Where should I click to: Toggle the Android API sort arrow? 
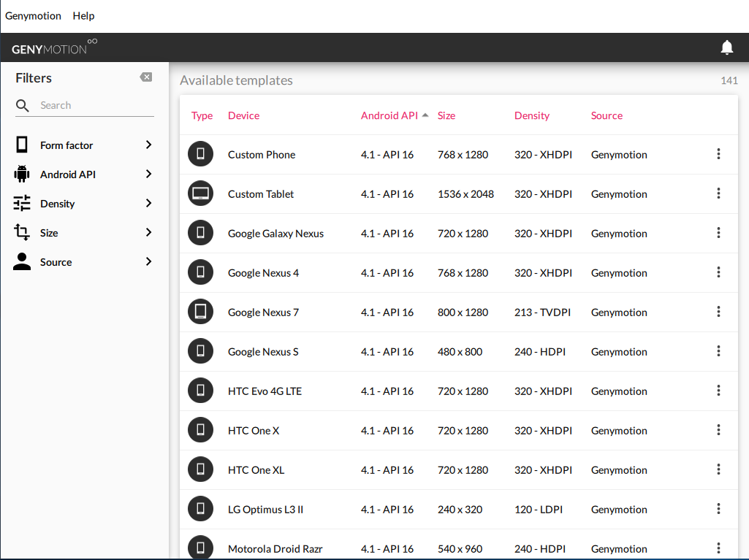(425, 115)
